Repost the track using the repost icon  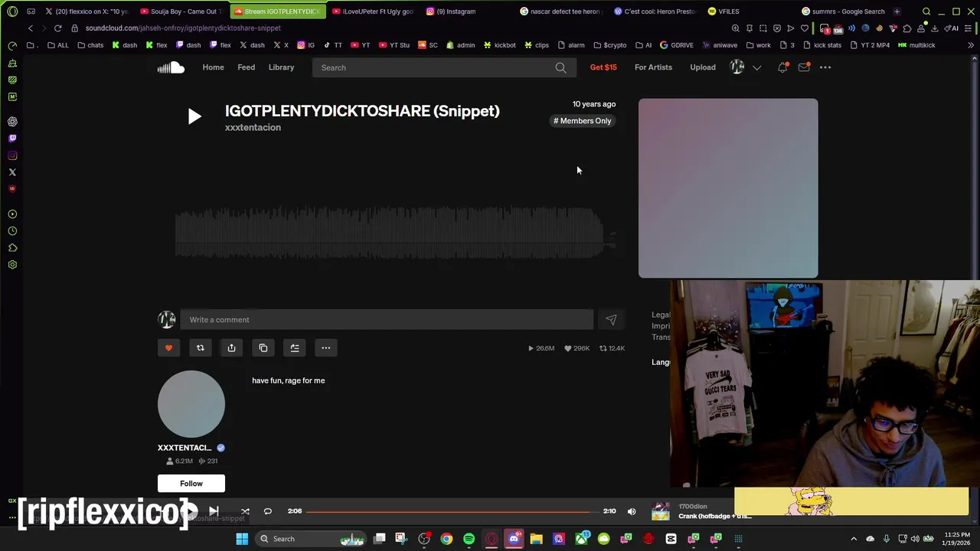pyautogui.click(x=200, y=348)
